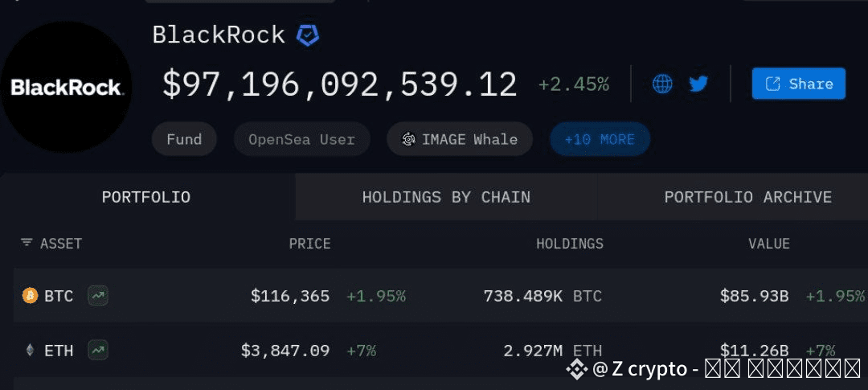Open BlackRock's Twitter profile icon
Viewport: 868px width, 390px height.
[698, 84]
